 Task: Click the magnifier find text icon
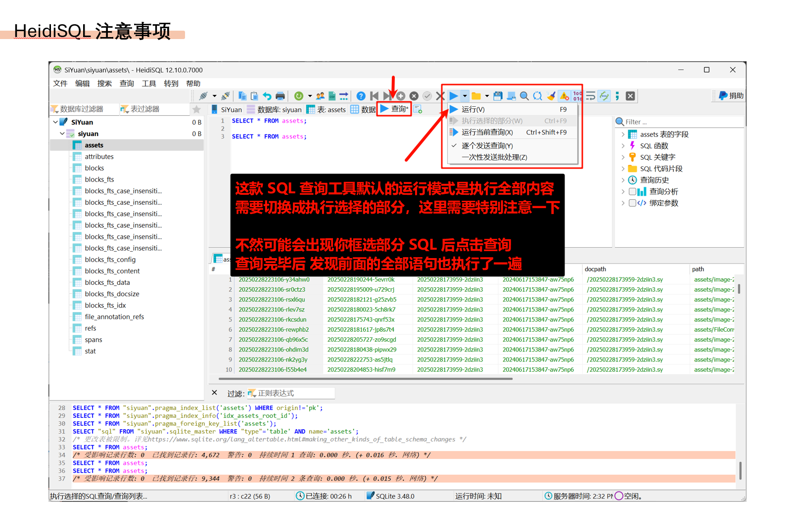[524, 96]
